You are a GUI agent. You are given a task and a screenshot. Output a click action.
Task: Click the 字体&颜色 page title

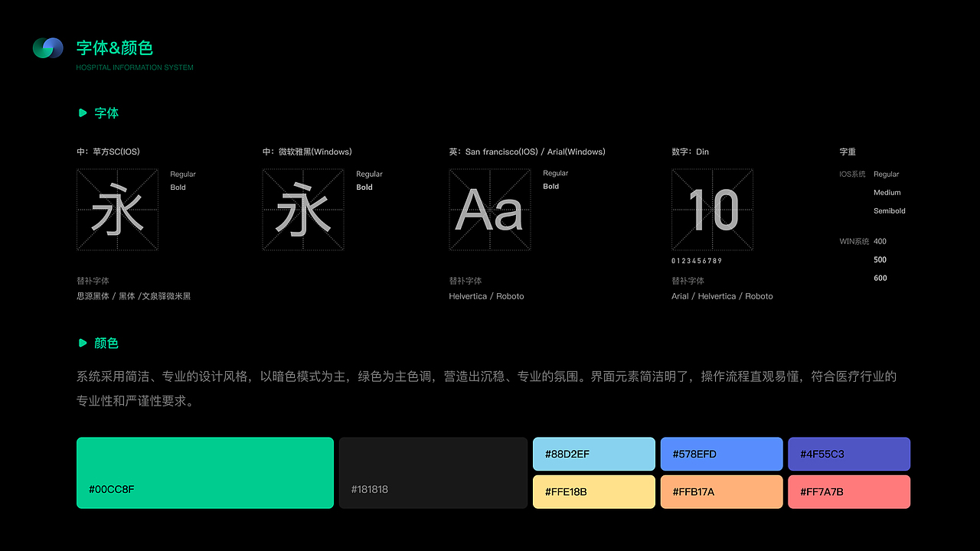(113, 47)
